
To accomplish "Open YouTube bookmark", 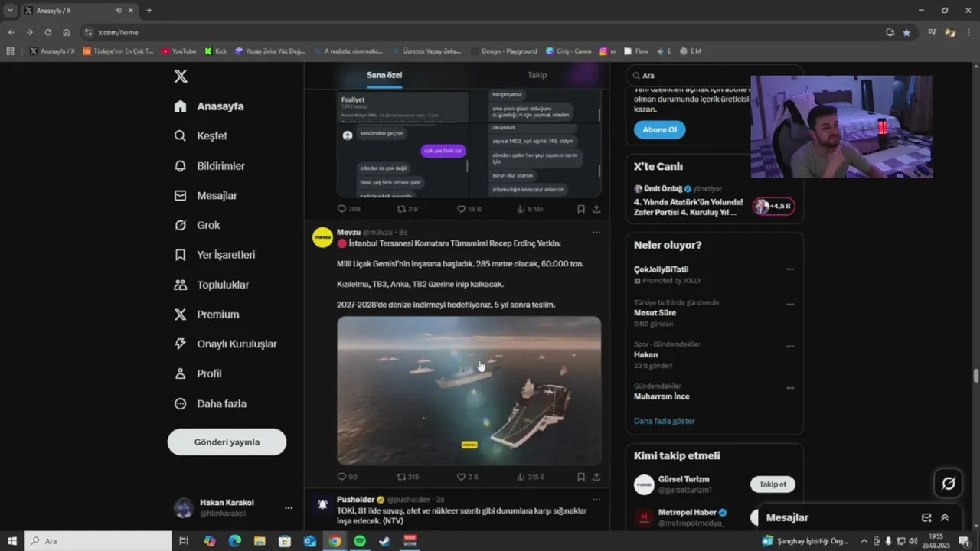I will click(x=178, y=51).
